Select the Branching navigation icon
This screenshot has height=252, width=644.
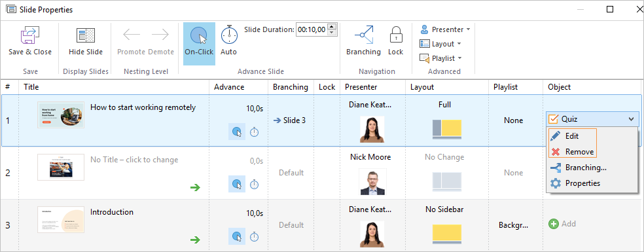pyautogui.click(x=363, y=35)
